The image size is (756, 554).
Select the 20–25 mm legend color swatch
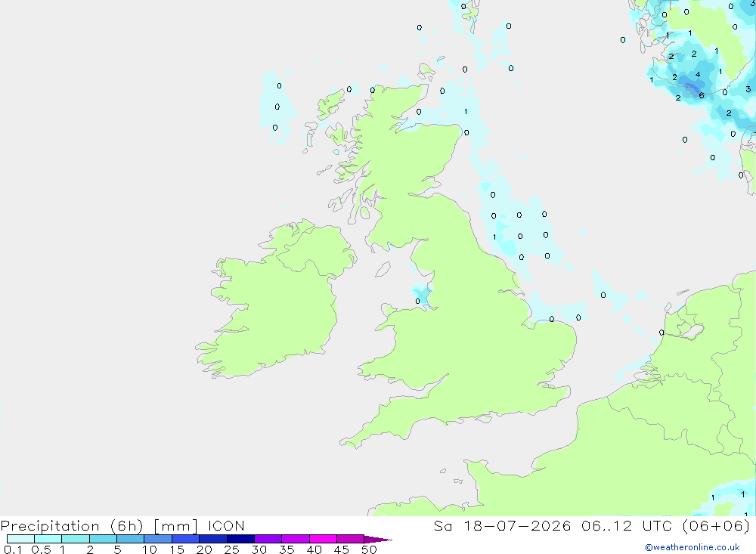tap(213, 539)
